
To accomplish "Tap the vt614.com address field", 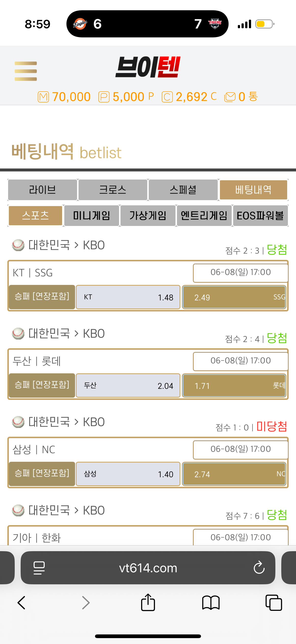I will [148, 568].
